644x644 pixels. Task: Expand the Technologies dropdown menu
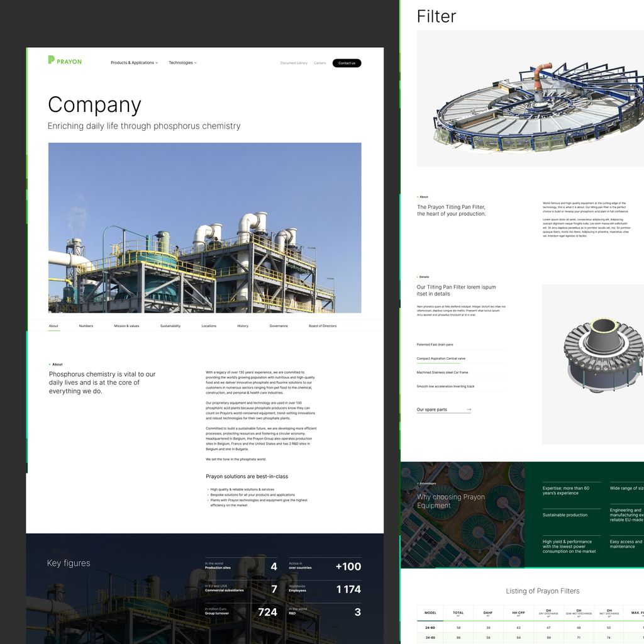coord(183,63)
